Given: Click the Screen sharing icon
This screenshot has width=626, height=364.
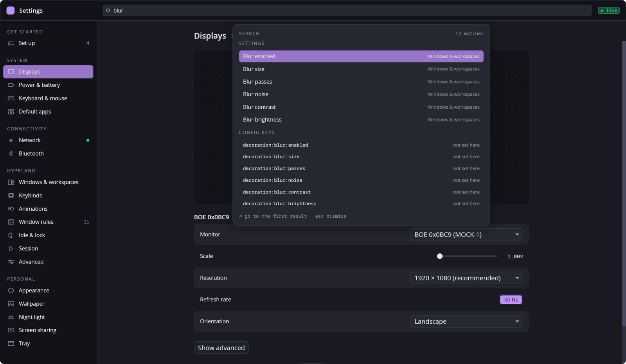Looking at the screenshot, I should [x=11, y=330].
